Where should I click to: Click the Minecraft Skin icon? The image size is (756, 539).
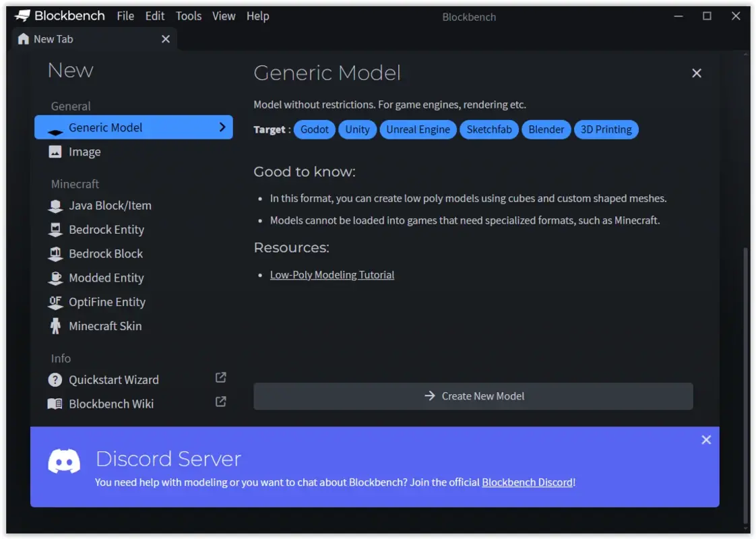(55, 326)
